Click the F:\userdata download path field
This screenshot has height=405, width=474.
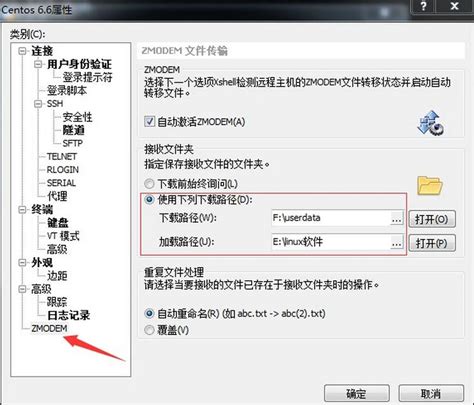pyautogui.click(x=331, y=218)
